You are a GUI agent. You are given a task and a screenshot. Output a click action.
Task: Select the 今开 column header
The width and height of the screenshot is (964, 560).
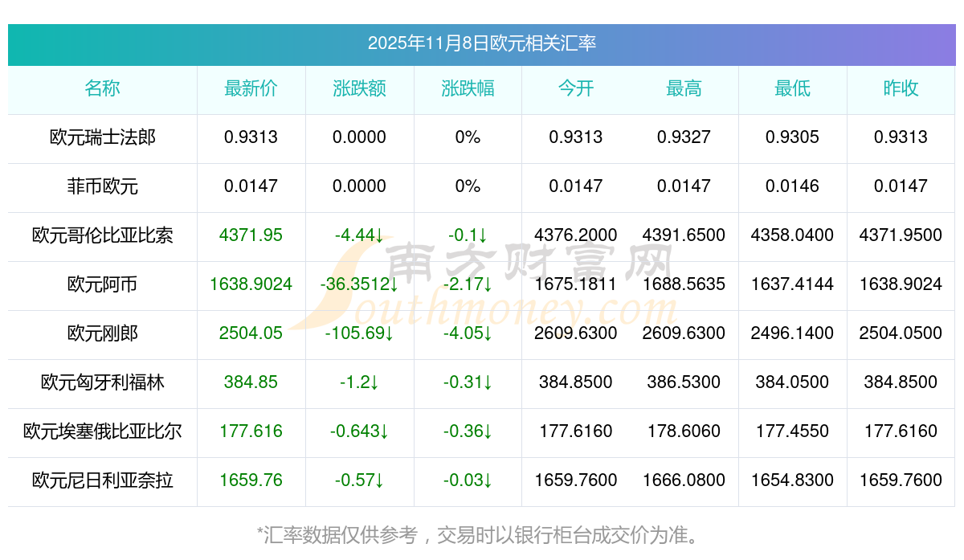click(576, 88)
